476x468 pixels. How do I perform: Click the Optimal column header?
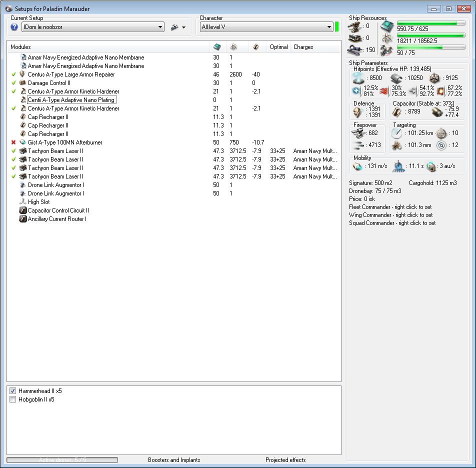[278, 46]
